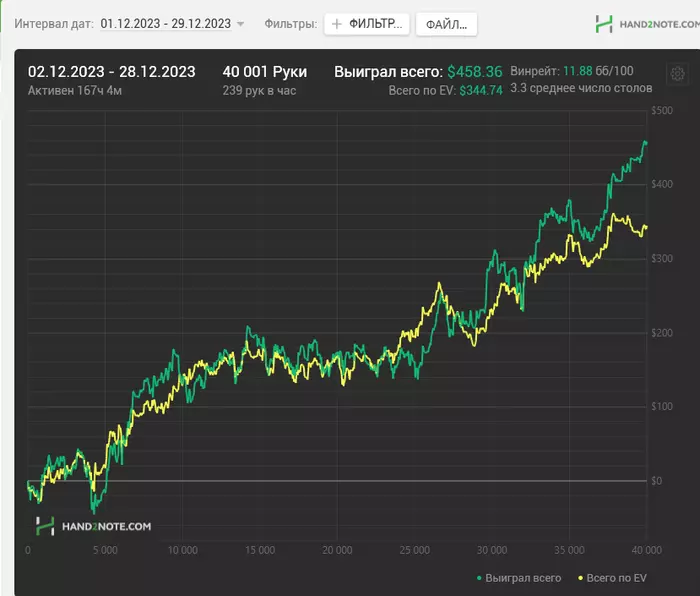Click the $458.36 total winnings value
Viewport: 700px width, 596px height.
[474, 72]
